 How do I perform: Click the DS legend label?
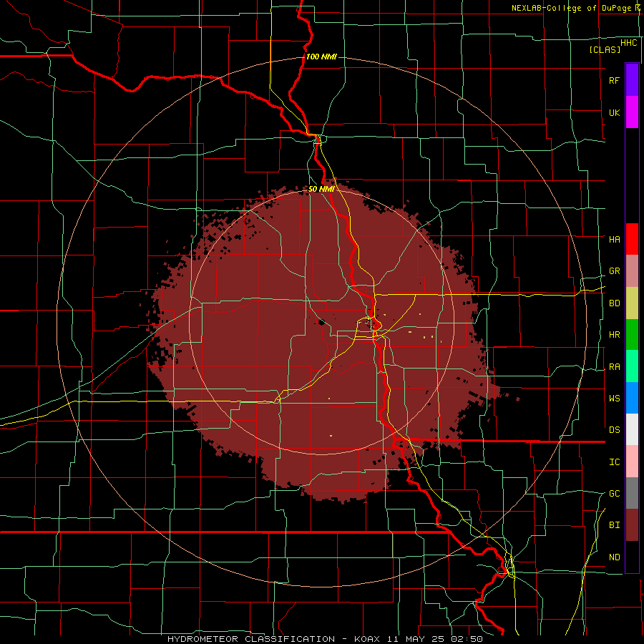[614, 430]
